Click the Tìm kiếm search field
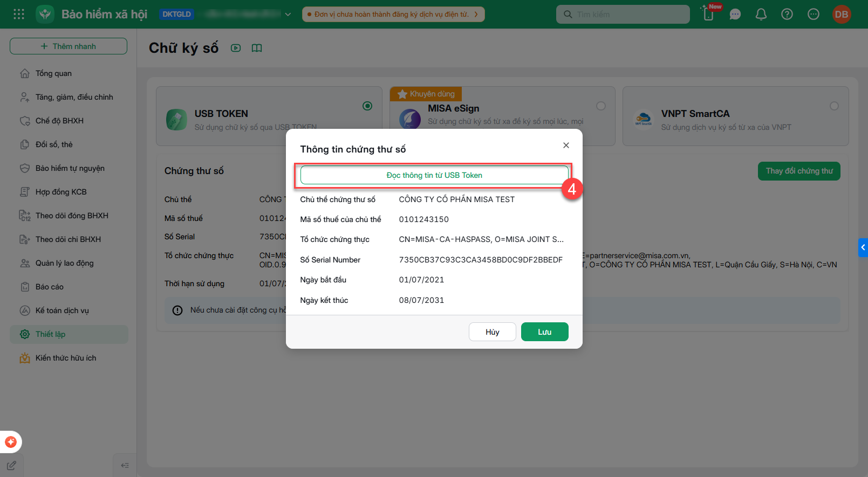868x477 pixels. [623, 15]
